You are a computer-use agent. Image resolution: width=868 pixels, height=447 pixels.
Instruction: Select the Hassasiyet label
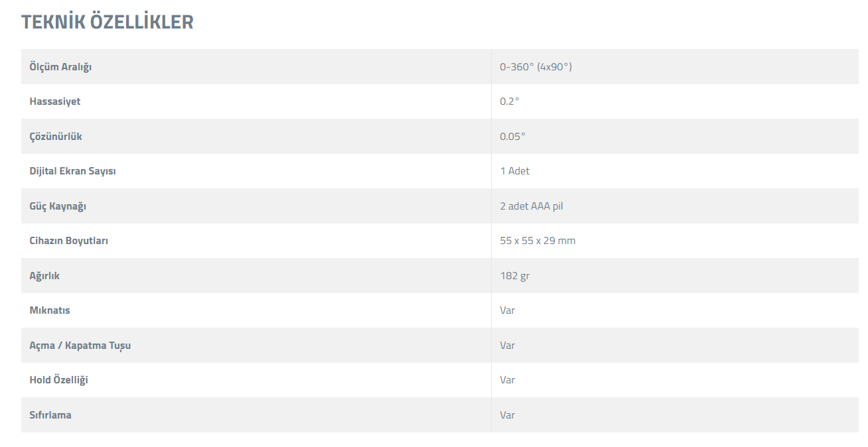[x=55, y=101]
